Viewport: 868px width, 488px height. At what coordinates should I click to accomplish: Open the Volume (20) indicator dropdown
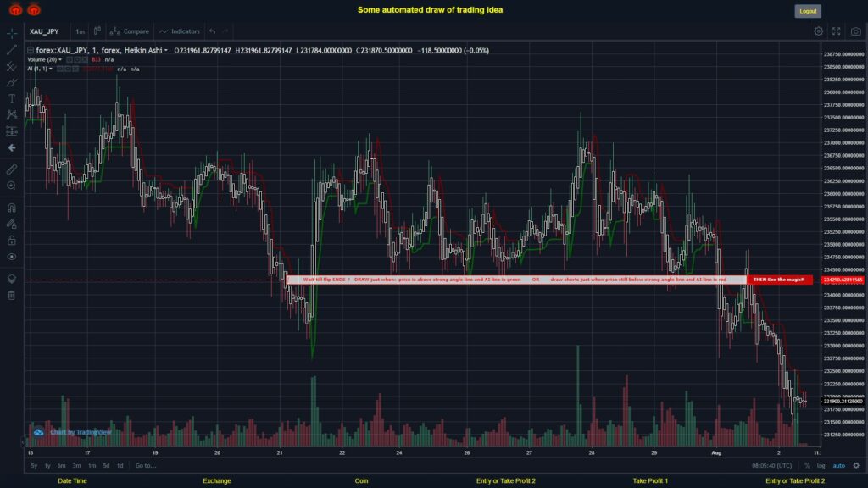pos(60,60)
